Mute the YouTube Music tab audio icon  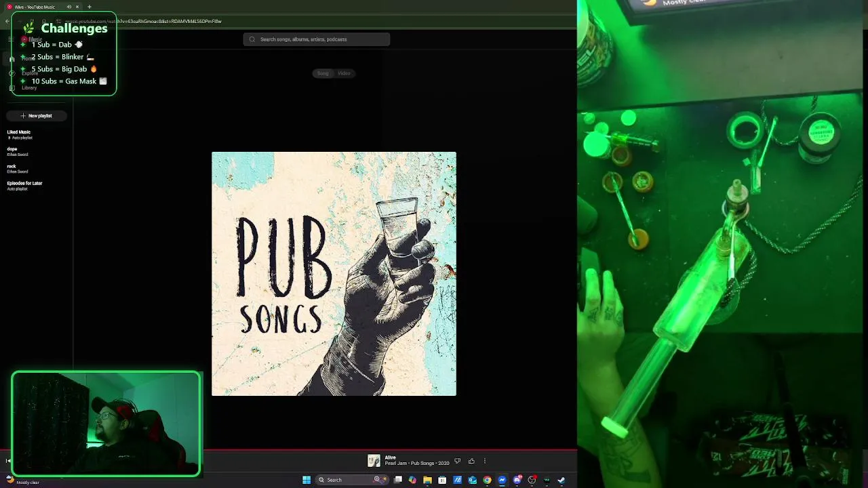pyautogui.click(x=69, y=7)
